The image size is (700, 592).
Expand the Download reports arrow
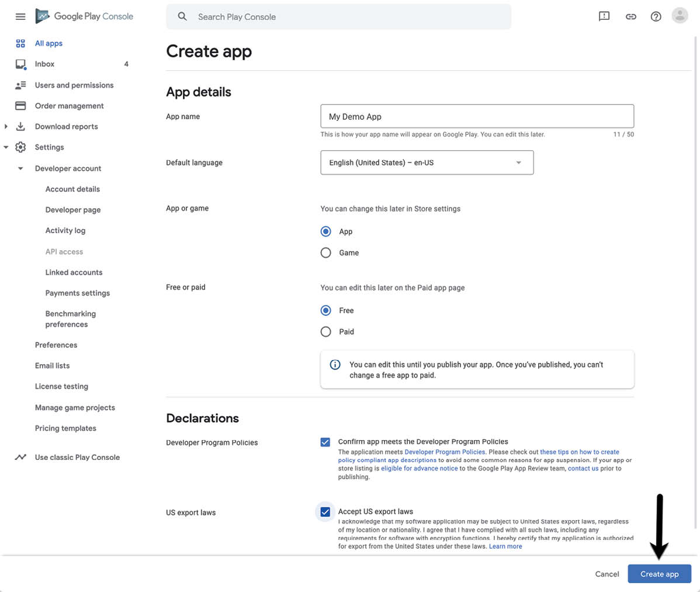(x=6, y=126)
